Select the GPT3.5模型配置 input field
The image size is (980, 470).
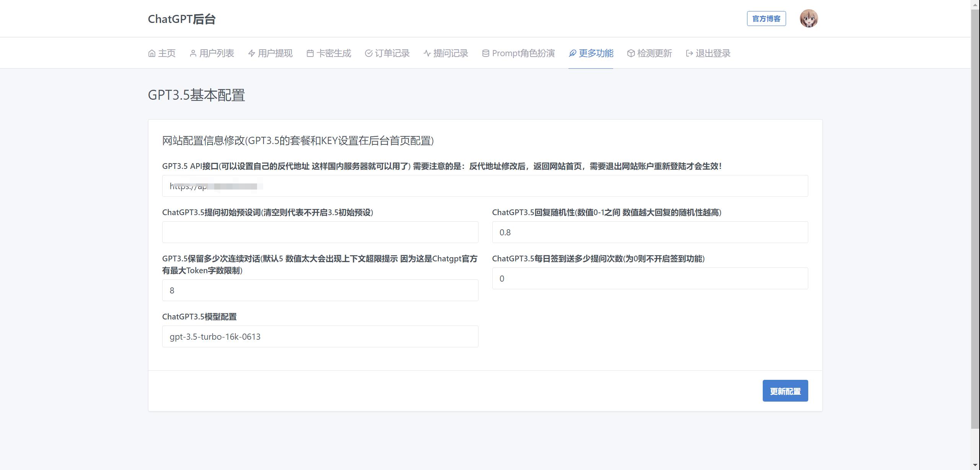(x=319, y=337)
